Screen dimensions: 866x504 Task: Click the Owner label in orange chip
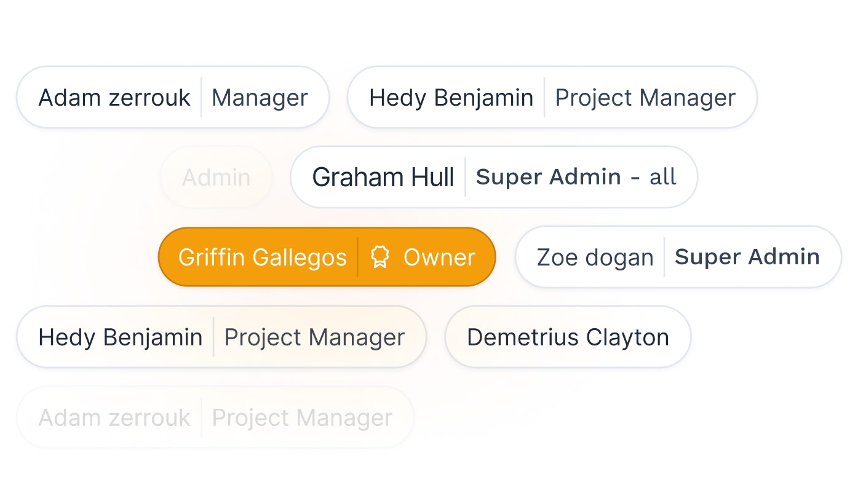coord(439,257)
